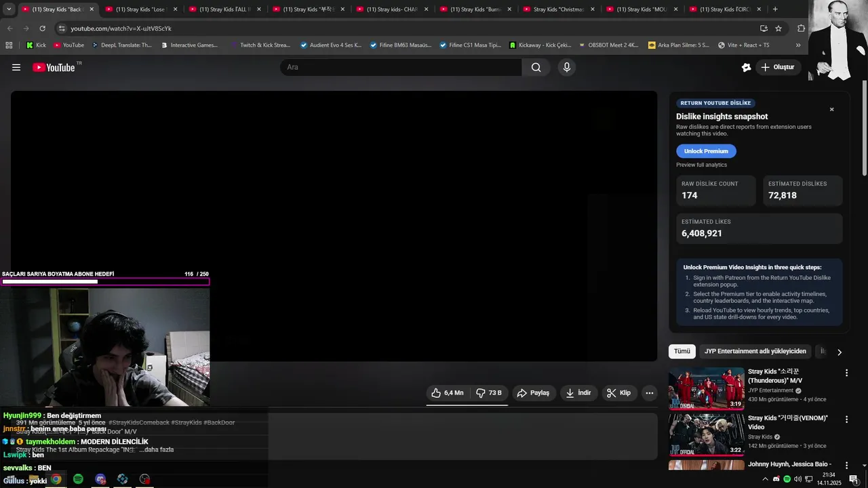The height and width of the screenshot is (488, 868).
Task: Click the install app icon in address bar
Action: 764,28
